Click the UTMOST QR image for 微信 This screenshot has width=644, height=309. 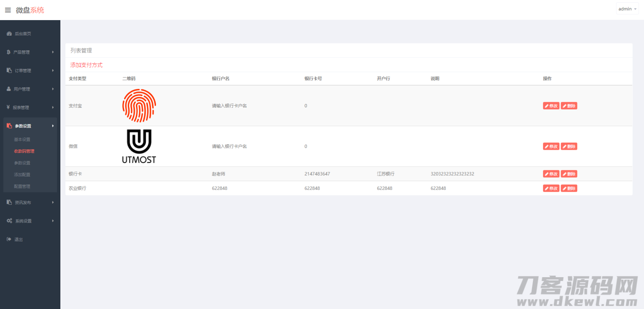pos(139,146)
